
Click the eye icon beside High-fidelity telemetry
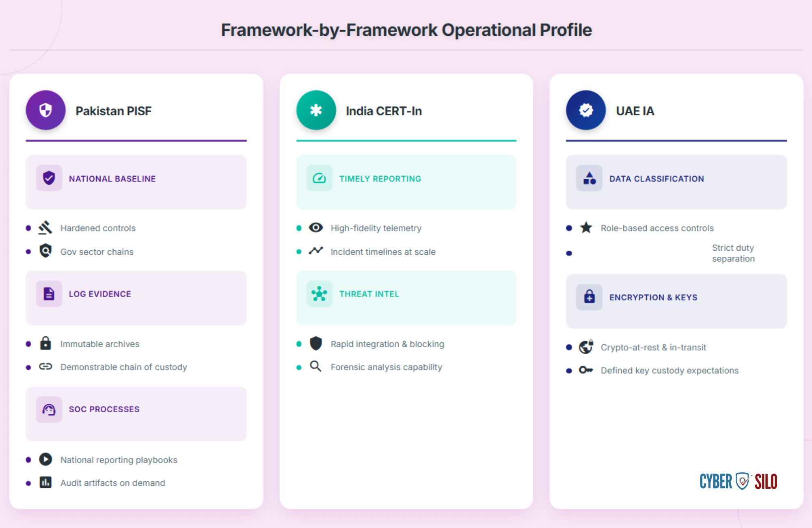point(316,227)
